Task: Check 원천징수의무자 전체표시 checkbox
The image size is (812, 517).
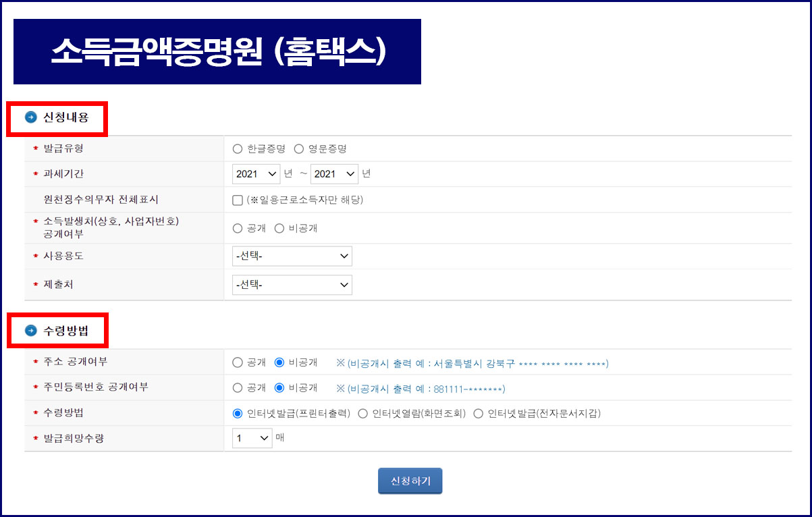Action: (x=238, y=200)
